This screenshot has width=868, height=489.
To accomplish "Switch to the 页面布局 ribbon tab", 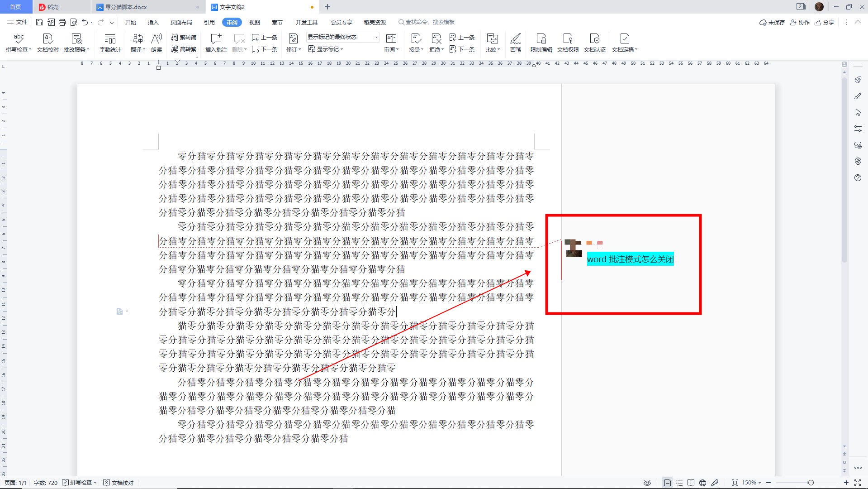I will (181, 22).
